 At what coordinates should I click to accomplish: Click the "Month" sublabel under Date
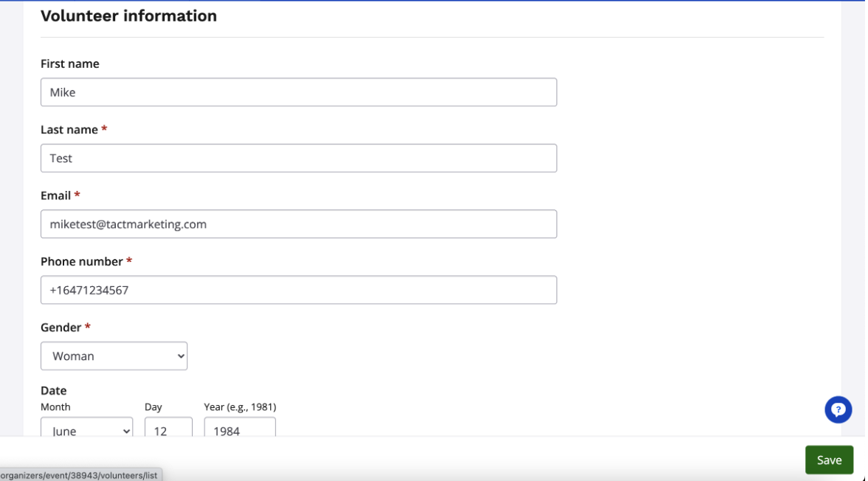pos(55,407)
